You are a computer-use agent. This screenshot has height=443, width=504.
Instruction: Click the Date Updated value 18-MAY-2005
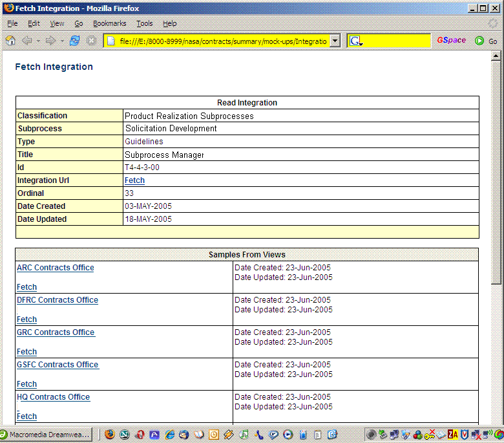tap(148, 219)
